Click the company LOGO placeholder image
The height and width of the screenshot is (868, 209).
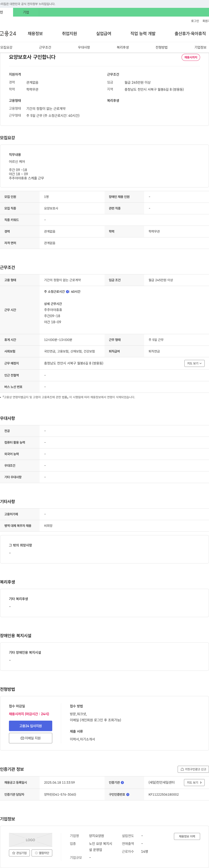pyautogui.click(x=31, y=840)
